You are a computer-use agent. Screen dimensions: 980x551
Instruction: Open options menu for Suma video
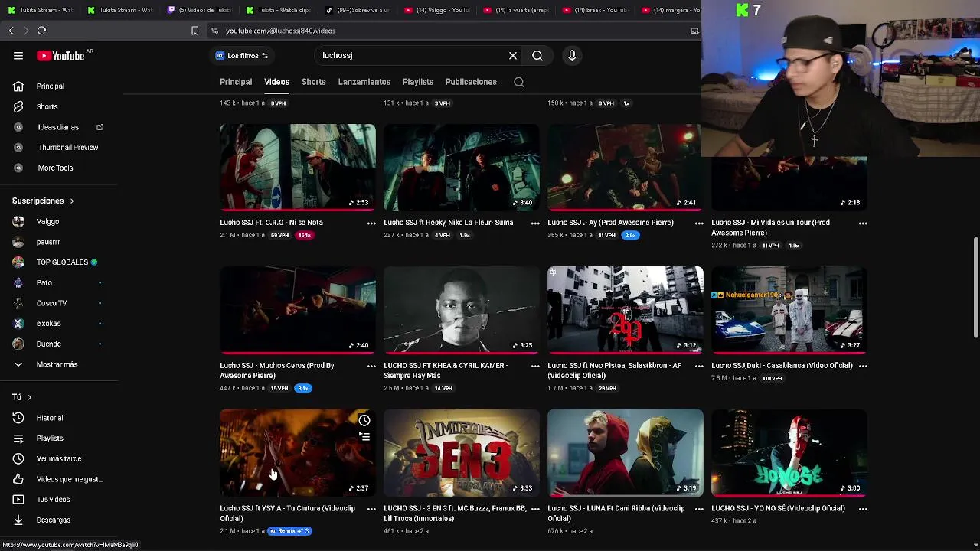(x=535, y=223)
